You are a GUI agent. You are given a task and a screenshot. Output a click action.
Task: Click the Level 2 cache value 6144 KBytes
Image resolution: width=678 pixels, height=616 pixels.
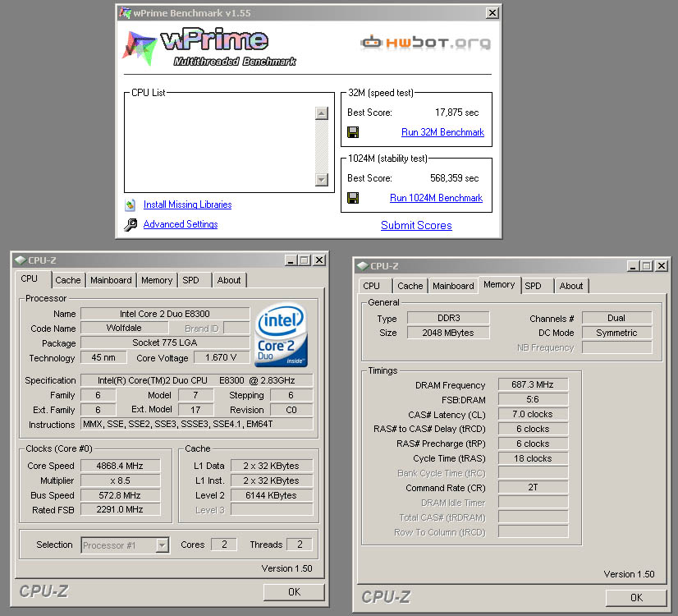click(272, 495)
